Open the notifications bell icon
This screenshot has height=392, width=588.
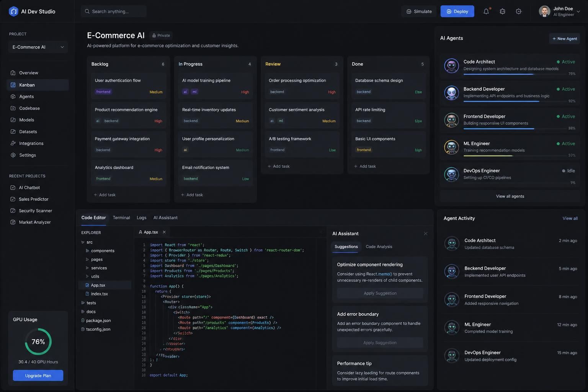tap(486, 11)
